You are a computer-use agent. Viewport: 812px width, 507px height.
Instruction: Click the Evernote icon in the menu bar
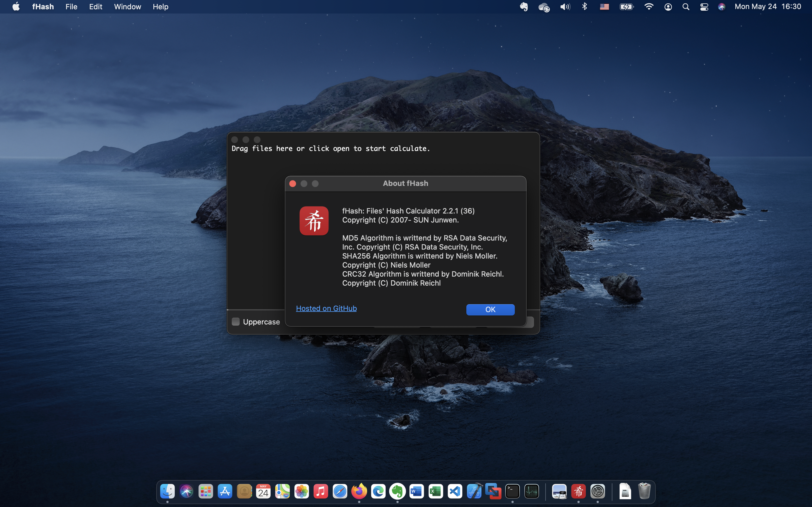pyautogui.click(x=524, y=6)
